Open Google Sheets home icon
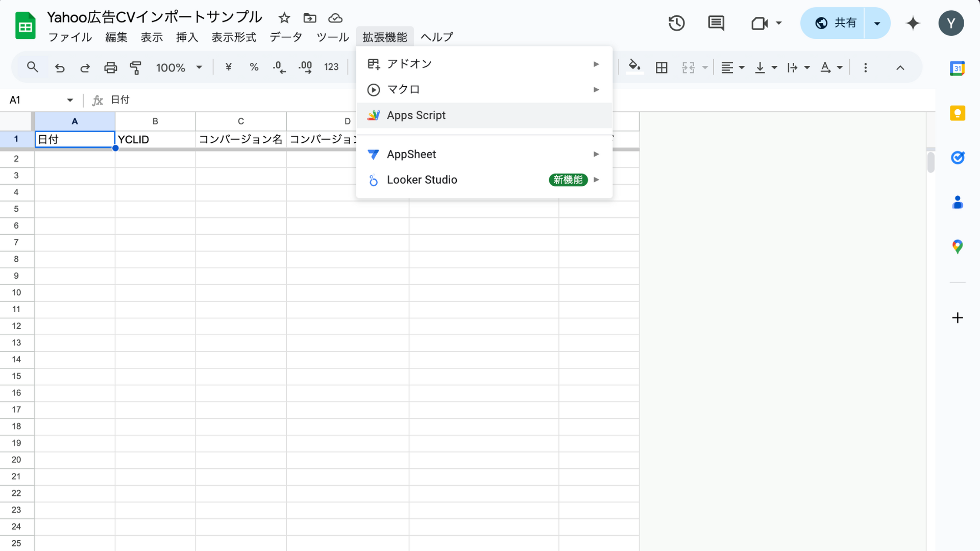The height and width of the screenshot is (551, 980). 25,26
